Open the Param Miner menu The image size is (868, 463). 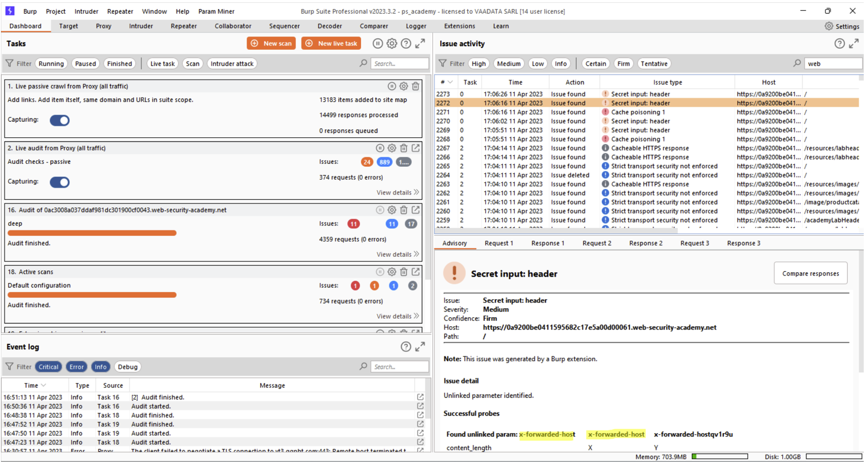click(216, 11)
